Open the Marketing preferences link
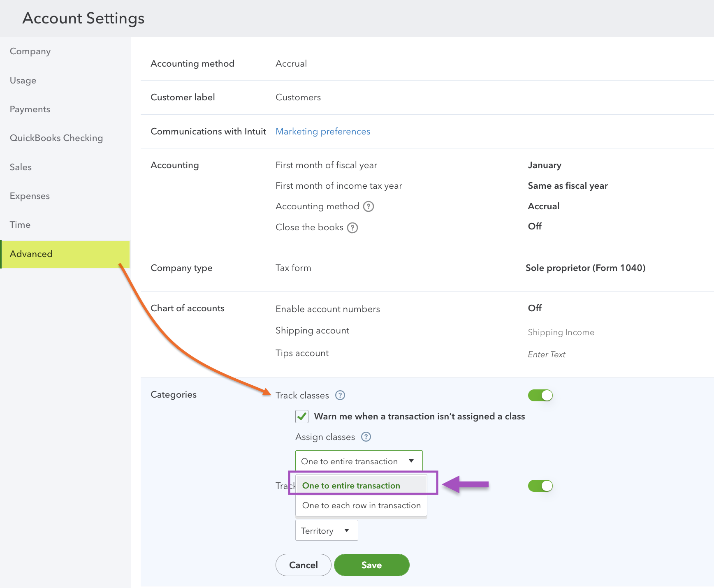Screen dimensions: 714x588 (323, 132)
